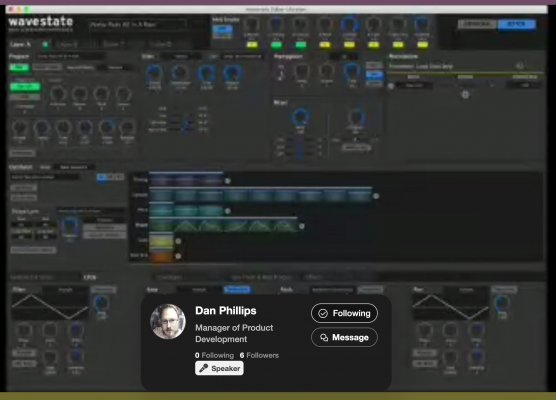Screen dimensions: 556x400
Task: Select the Layer A tab
Action: pos(21,44)
